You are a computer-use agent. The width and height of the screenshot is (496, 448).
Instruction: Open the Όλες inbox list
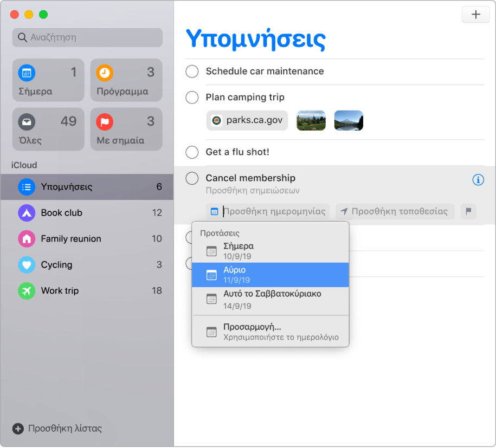48,129
